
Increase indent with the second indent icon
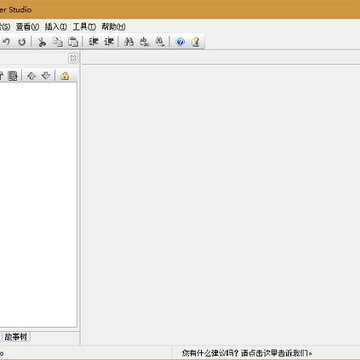pos(109,42)
